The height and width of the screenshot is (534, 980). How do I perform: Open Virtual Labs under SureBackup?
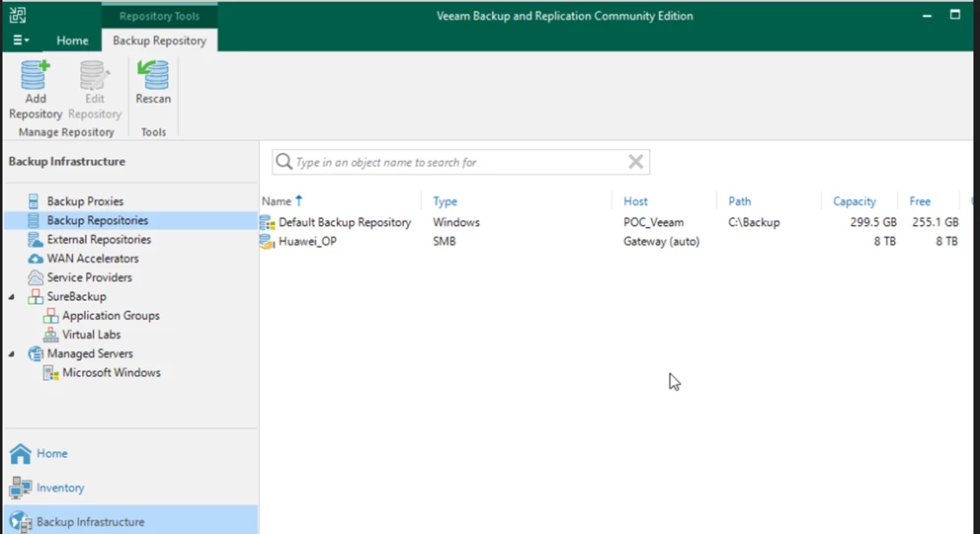coord(91,335)
